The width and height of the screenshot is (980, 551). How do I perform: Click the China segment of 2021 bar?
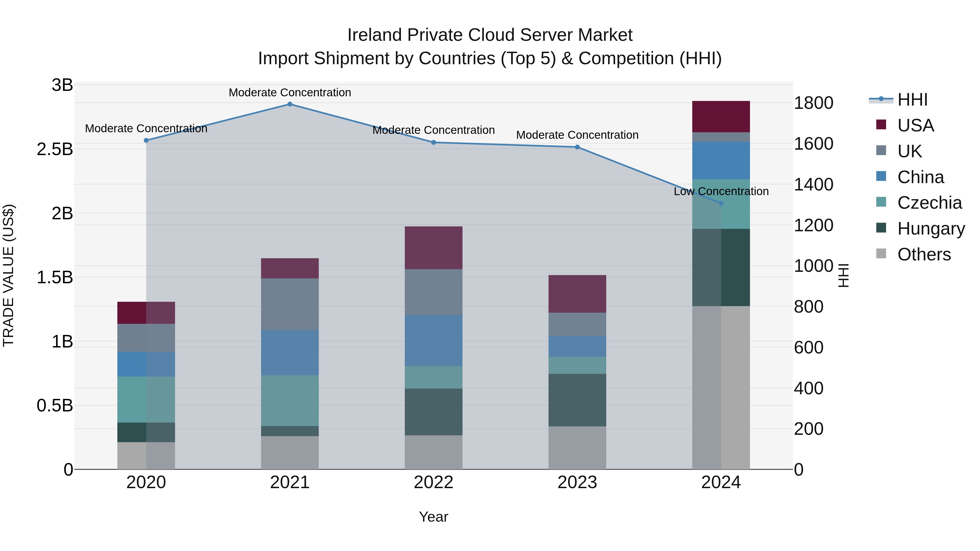point(290,353)
